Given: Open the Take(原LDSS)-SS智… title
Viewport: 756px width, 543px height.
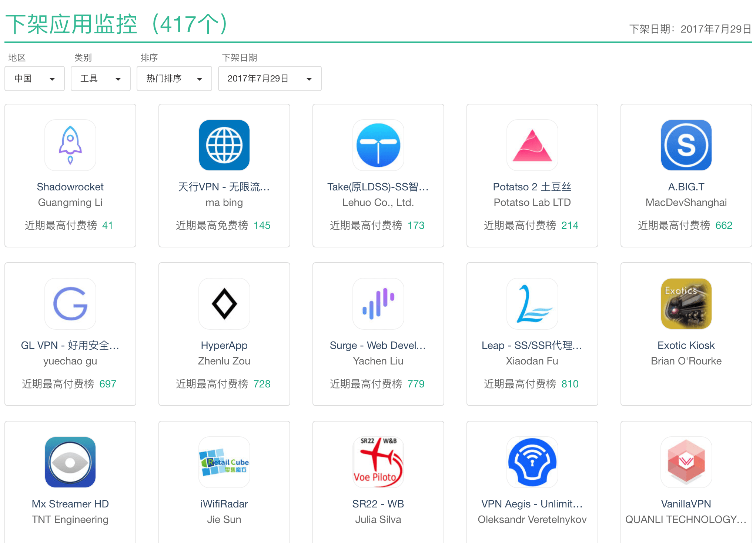Looking at the screenshot, I should pyautogui.click(x=378, y=187).
